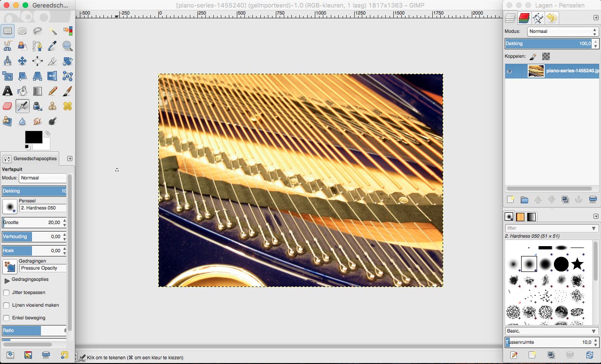The height and width of the screenshot is (364, 601).
Task: Open the Basic brush tag dropdown
Action: tap(552, 331)
